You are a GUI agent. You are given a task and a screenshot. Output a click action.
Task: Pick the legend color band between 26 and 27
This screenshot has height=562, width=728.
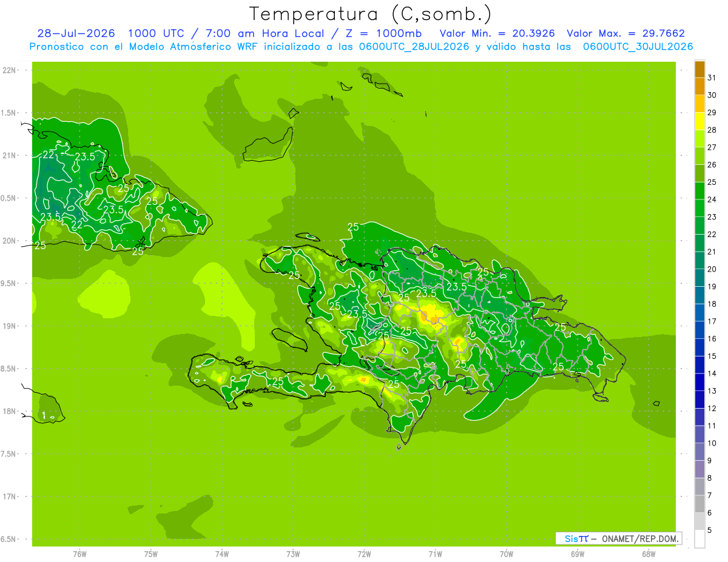(699, 156)
